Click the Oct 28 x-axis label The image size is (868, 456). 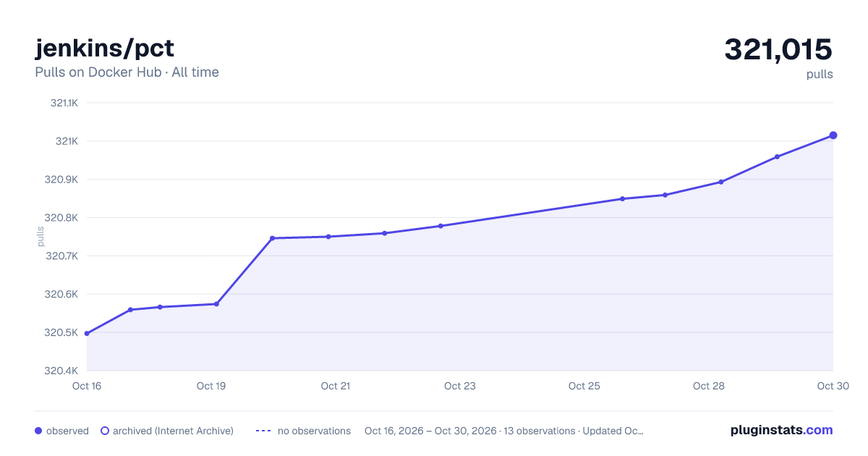click(709, 386)
